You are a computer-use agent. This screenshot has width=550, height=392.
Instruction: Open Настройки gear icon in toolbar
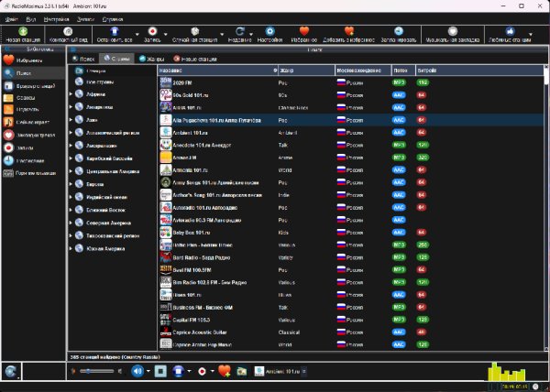tap(269, 31)
